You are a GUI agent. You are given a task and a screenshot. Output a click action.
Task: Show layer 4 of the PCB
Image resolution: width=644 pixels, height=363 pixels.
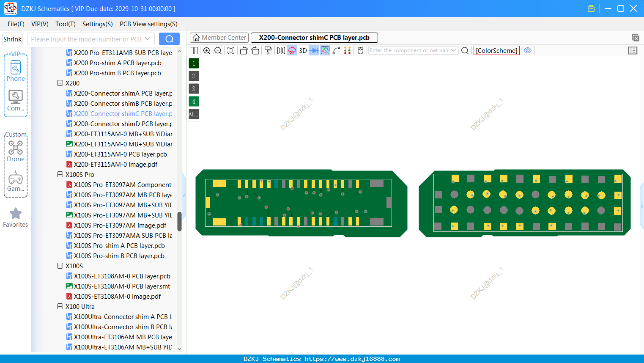194,102
